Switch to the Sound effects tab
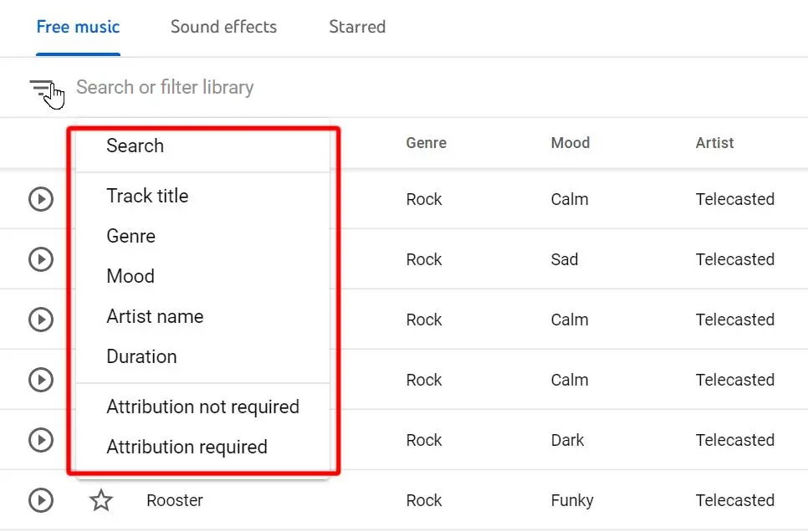 222,27
